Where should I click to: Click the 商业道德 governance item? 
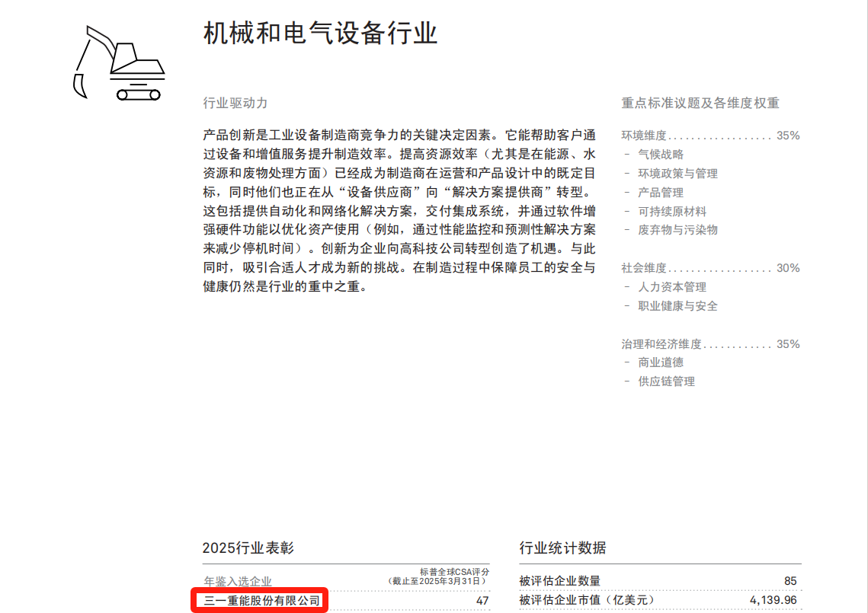coord(661,362)
